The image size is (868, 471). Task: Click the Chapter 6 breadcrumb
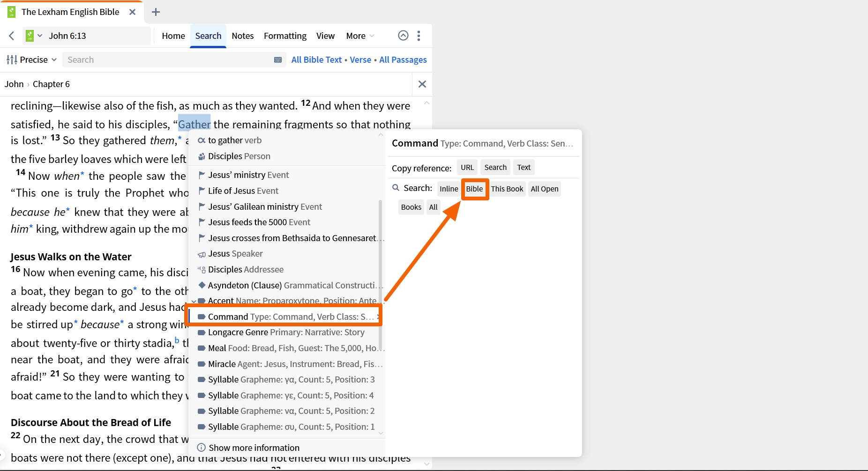[x=51, y=84]
